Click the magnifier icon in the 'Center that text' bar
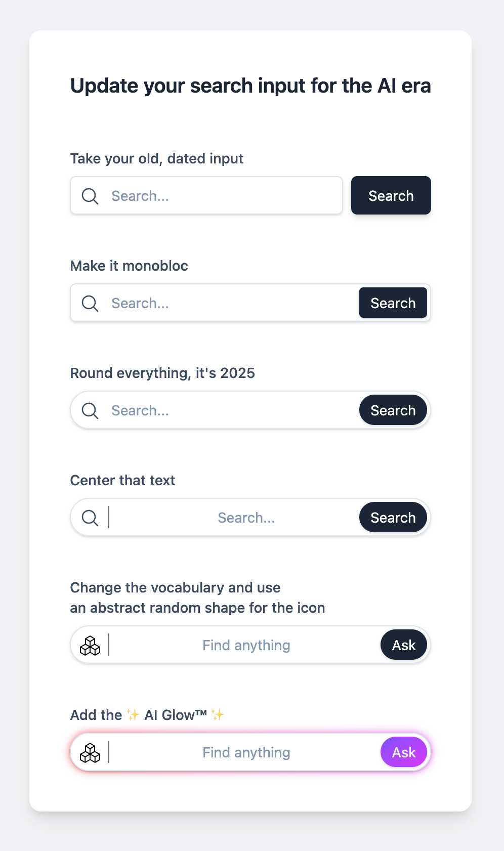The image size is (504, 851). [90, 518]
